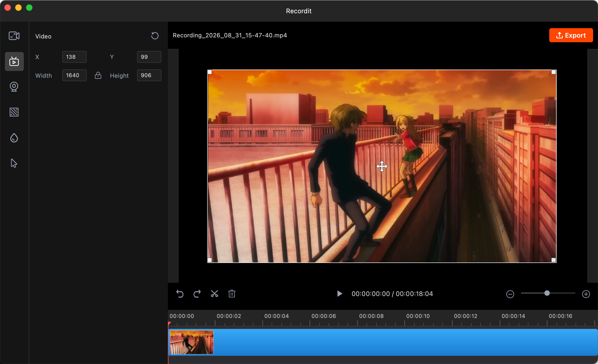Click the X position input field
Screen dimensions: 598x364
pos(74,57)
